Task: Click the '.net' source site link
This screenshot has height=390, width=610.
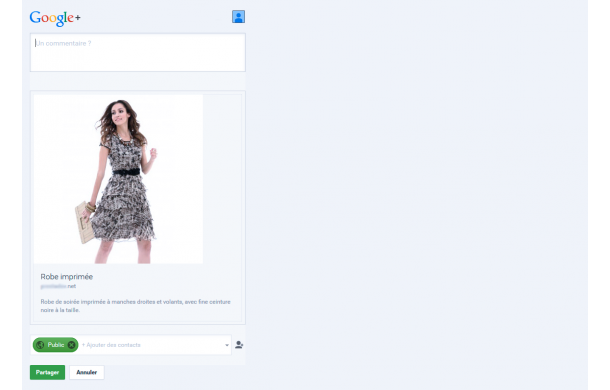Action: pyautogui.click(x=58, y=286)
